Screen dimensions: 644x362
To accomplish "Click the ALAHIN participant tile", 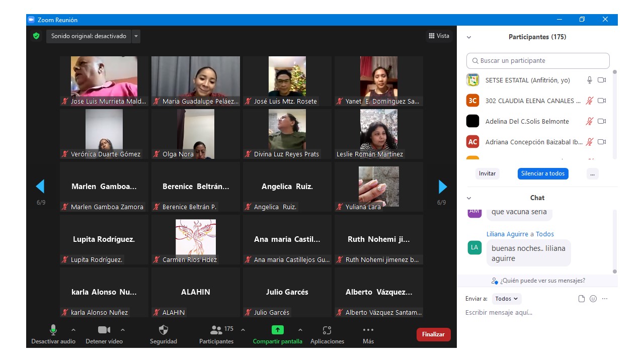I will (196, 292).
